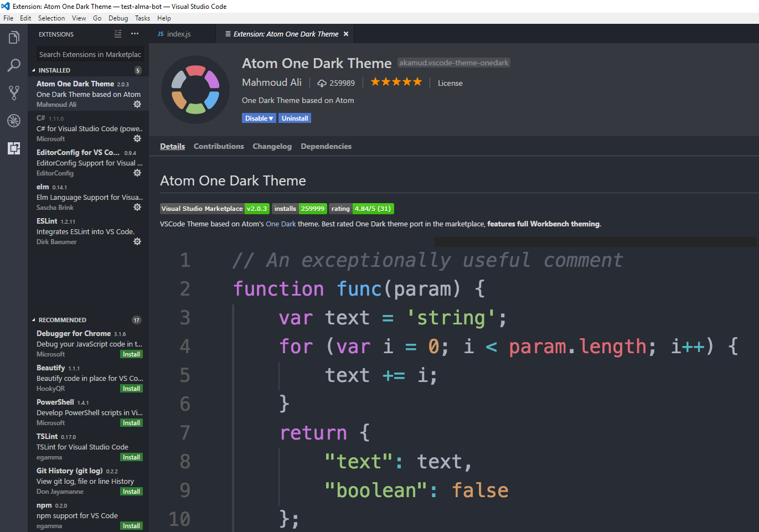Collapse the Recommended extensions section
Screen dimensions: 759x532
[x=33, y=320]
